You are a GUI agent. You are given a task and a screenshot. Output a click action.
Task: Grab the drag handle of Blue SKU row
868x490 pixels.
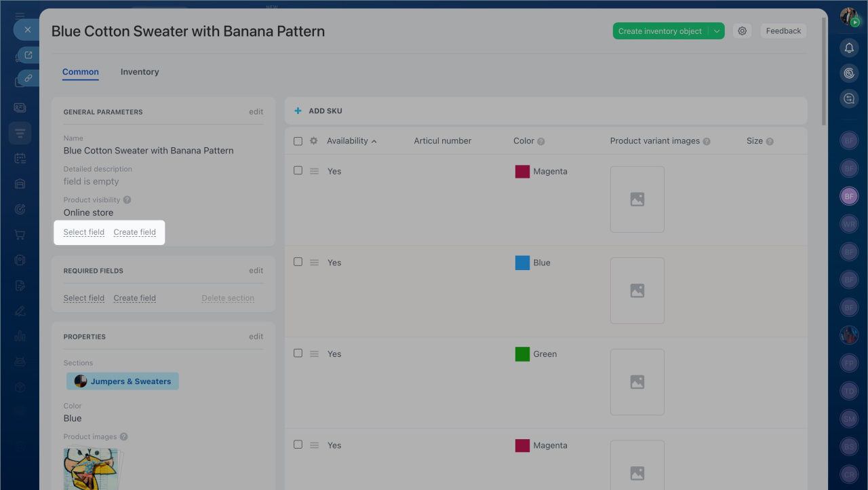pos(314,263)
